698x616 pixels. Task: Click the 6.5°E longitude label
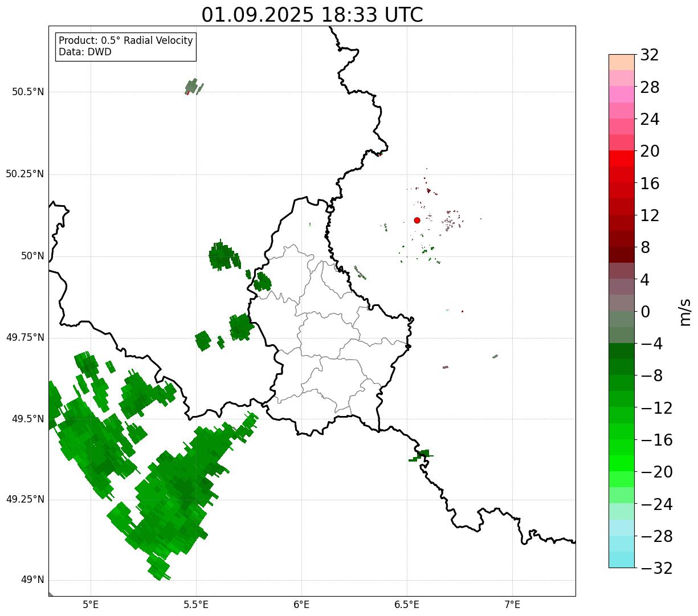coord(407,605)
